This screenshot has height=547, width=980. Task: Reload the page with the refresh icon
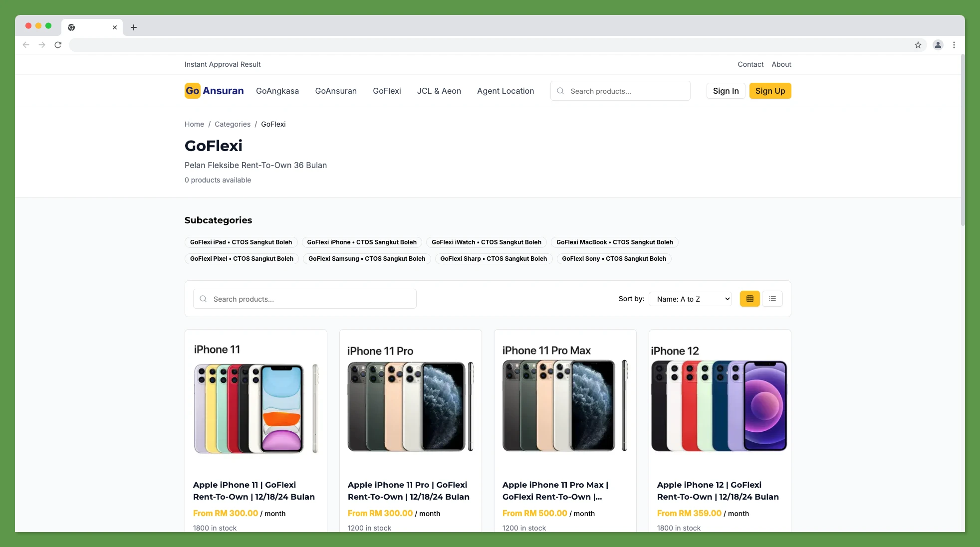58,45
